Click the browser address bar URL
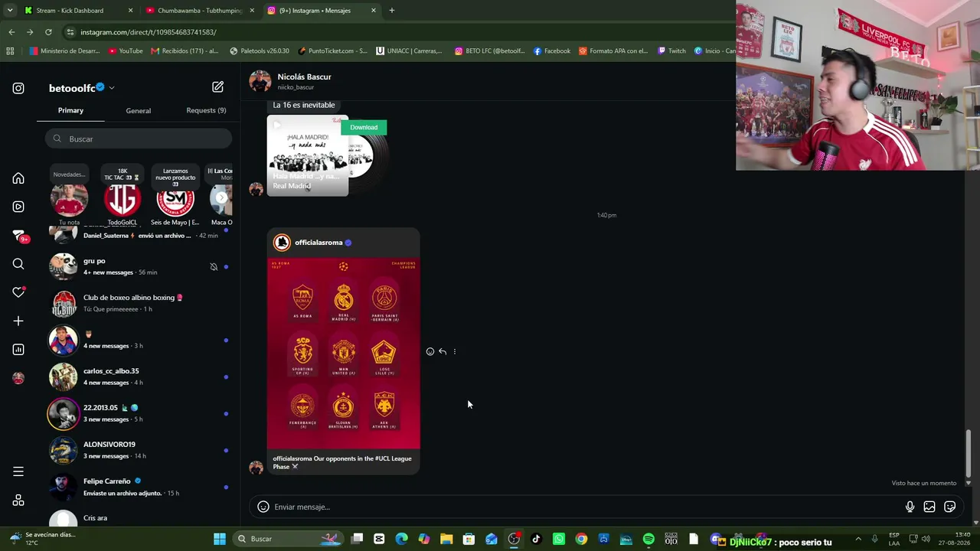This screenshot has height=551, width=980. [148, 32]
